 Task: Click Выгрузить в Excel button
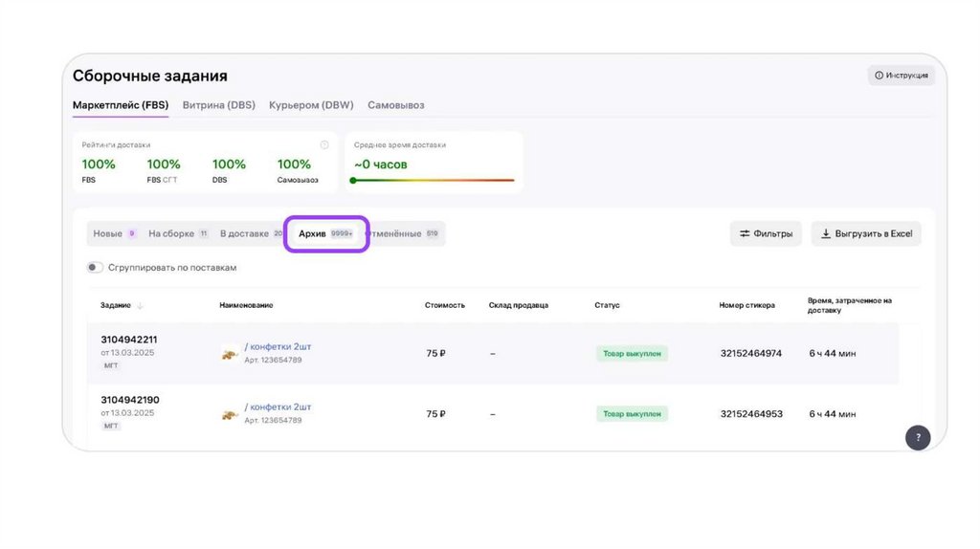click(x=866, y=233)
